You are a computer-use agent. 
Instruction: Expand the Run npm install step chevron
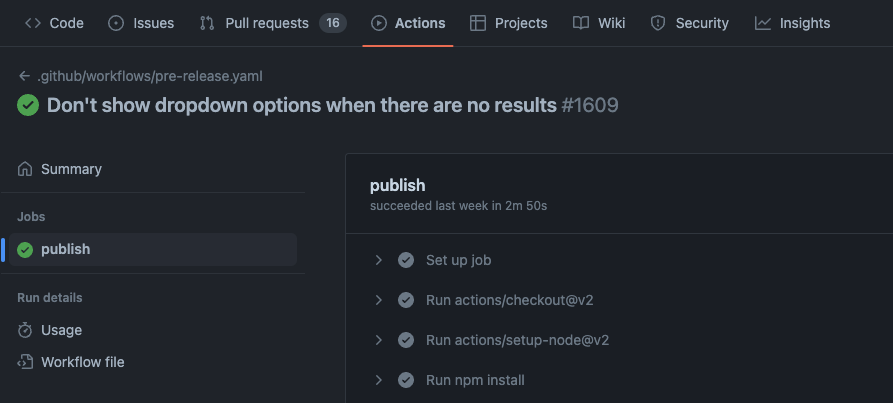[x=378, y=380]
